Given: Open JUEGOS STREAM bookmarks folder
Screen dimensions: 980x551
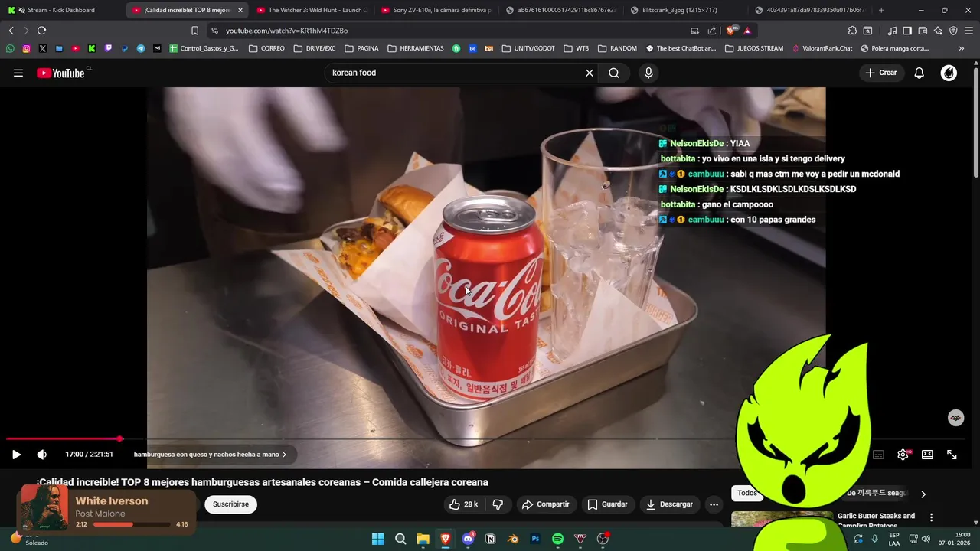Looking at the screenshot, I should (753, 48).
